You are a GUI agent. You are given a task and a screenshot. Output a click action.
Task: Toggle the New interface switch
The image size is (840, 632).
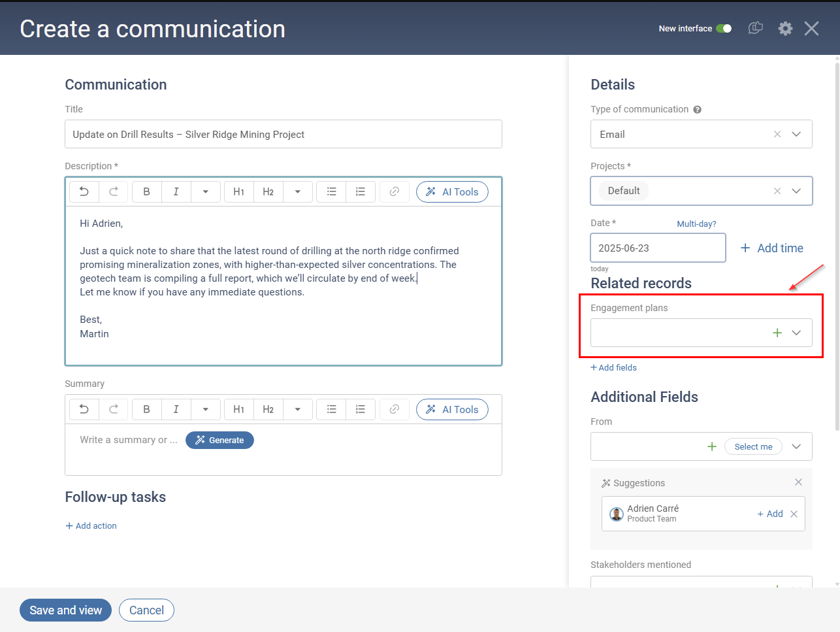point(724,28)
